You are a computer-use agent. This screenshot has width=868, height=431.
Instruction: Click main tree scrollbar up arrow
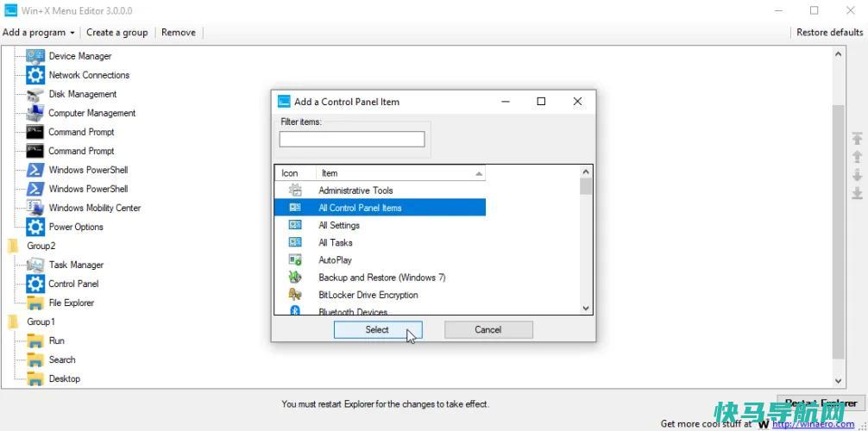838,53
